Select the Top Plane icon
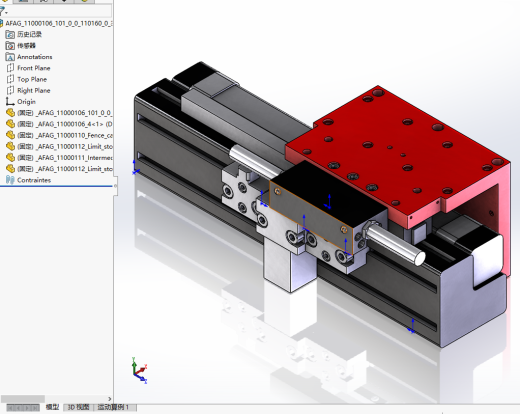The height and width of the screenshot is (414, 520). pyautogui.click(x=10, y=79)
